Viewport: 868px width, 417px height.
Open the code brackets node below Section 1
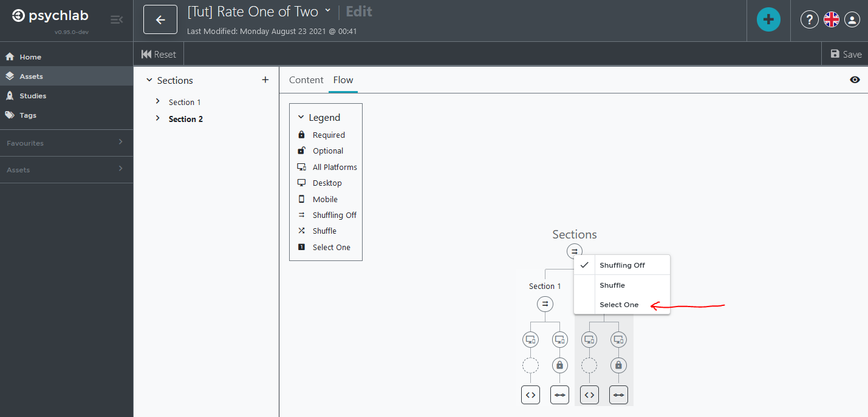[x=530, y=395]
